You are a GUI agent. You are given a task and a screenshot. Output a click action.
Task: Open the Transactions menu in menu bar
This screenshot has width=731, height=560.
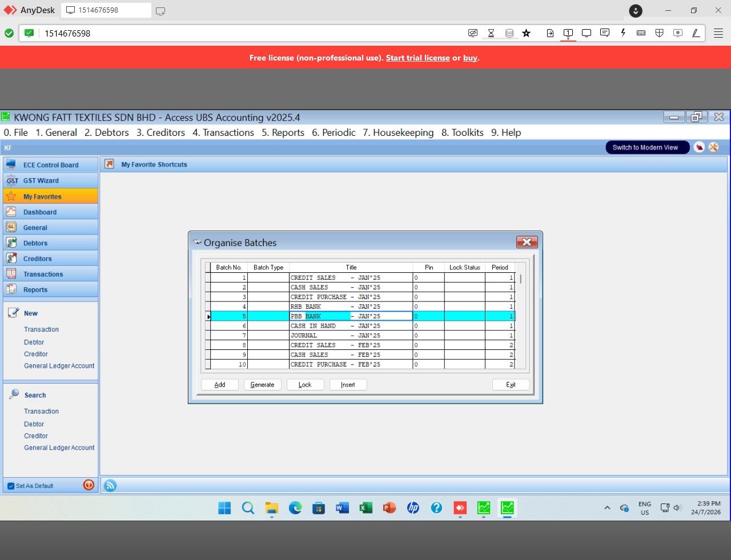[x=223, y=132]
